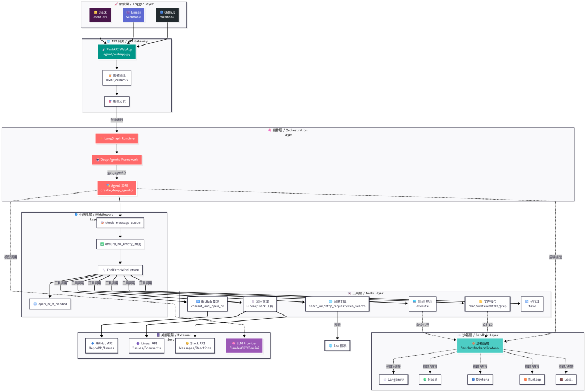The height and width of the screenshot is (392, 586).
Task: Click the 工具层 / Tools Layer title
Action: pyautogui.click(x=365, y=293)
